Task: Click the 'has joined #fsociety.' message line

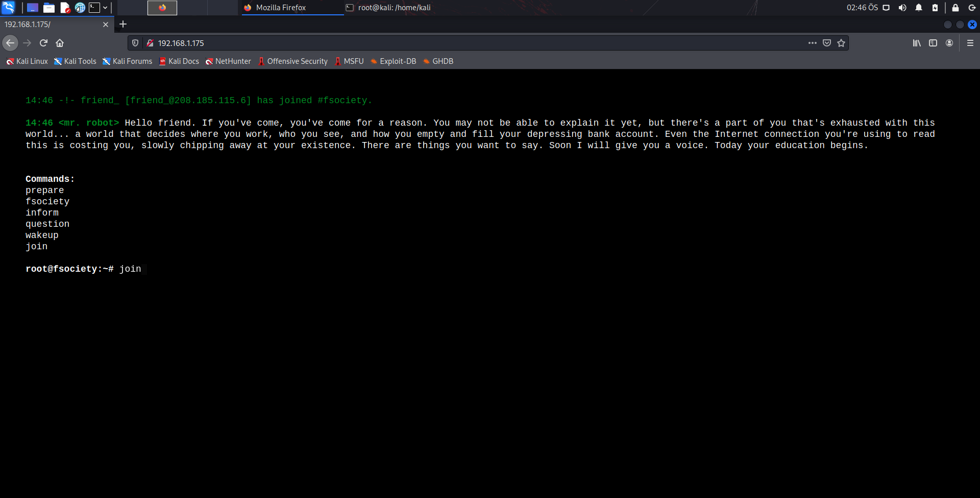Action: [x=199, y=101]
